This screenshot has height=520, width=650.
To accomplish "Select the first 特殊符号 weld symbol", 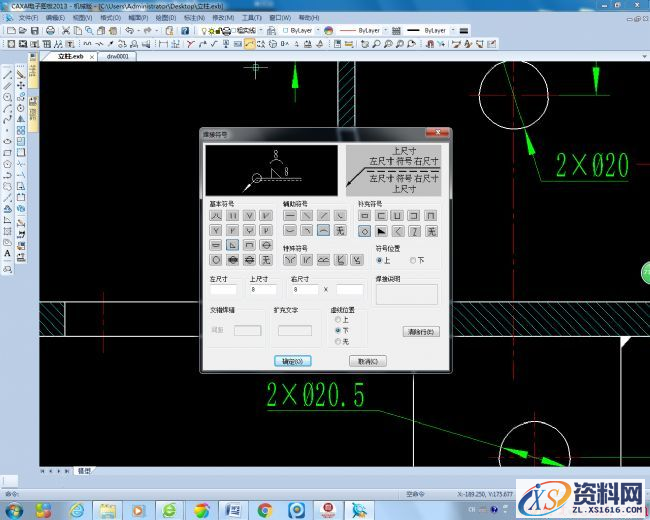I will click(x=289, y=260).
